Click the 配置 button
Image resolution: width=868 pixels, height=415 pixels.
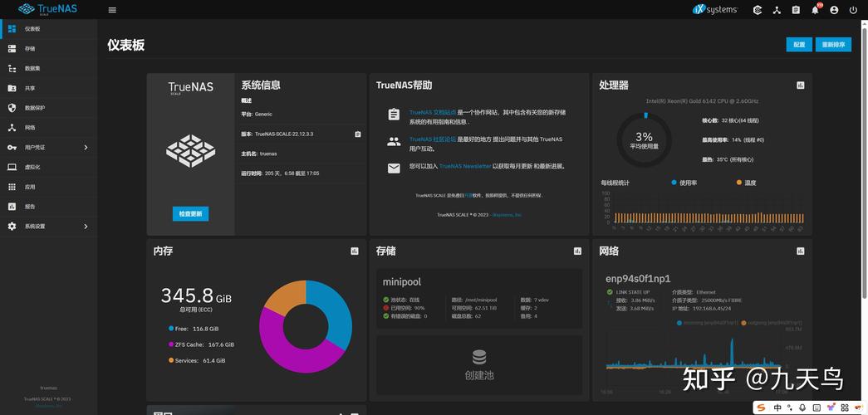point(799,45)
